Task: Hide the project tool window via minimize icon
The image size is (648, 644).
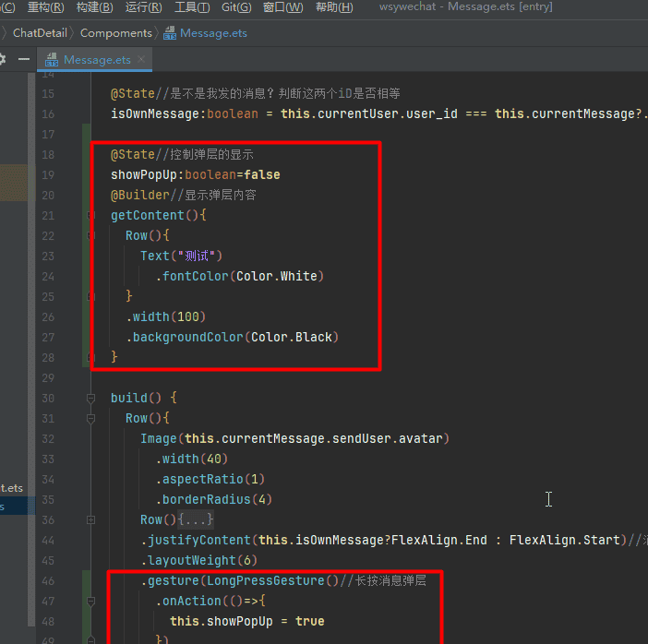Action: click(22, 59)
